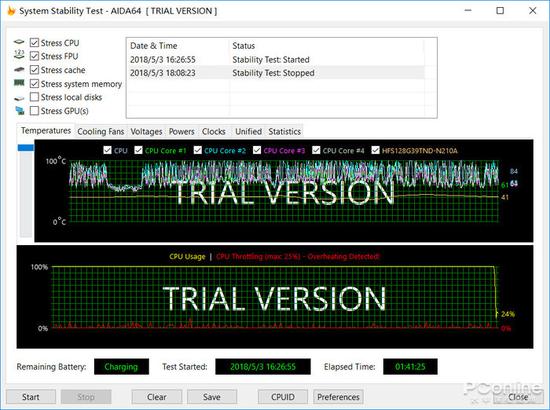Click the Charging battery status field
Image resolution: width=550 pixels, height=410 pixels.
[121, 367]
